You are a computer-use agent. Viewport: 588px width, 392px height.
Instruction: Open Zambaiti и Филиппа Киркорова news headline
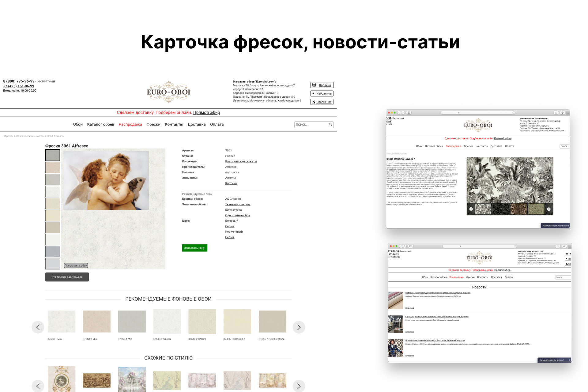click(435, 340)
